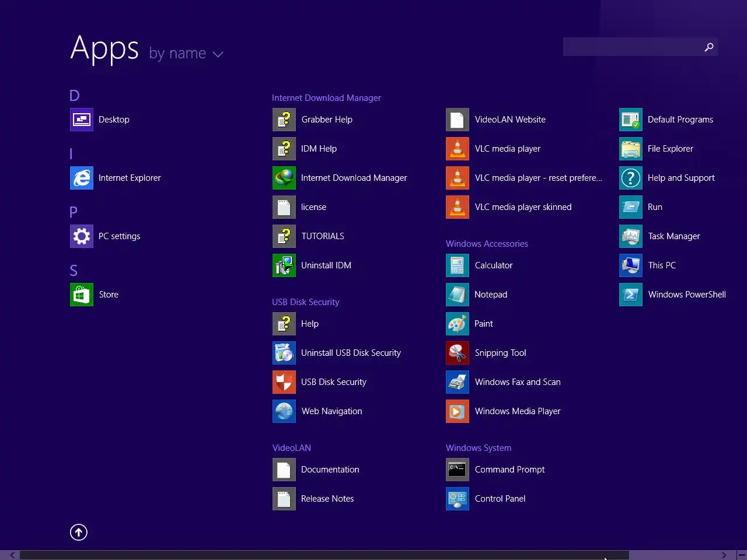Launch the Paint palette icon
The height and width of the screenshot is (560, 747).
458,324
